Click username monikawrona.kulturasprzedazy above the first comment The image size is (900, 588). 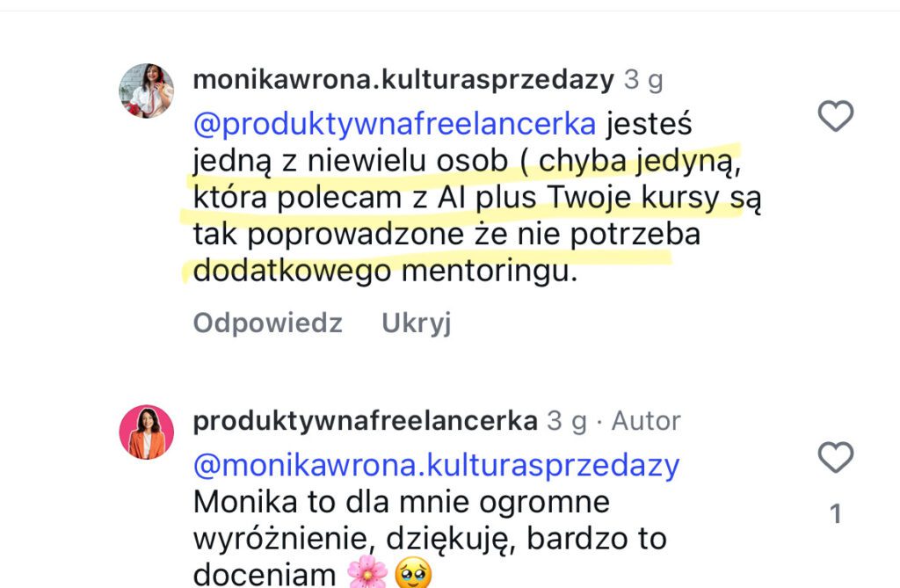point(403,80)
